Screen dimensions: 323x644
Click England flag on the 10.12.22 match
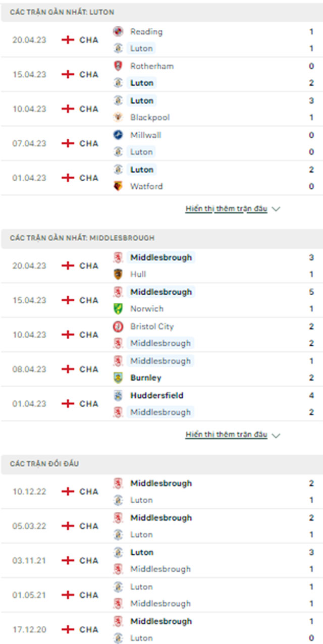coord(68,492)
